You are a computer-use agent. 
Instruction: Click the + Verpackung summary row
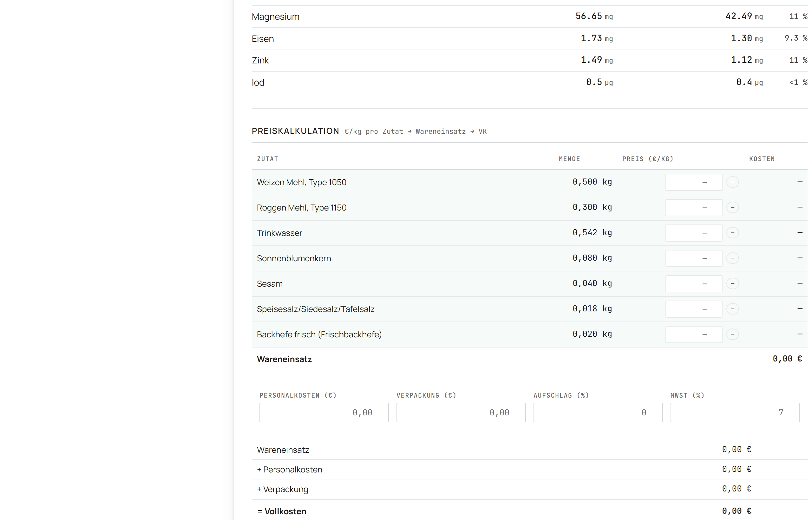coord(530,489)
